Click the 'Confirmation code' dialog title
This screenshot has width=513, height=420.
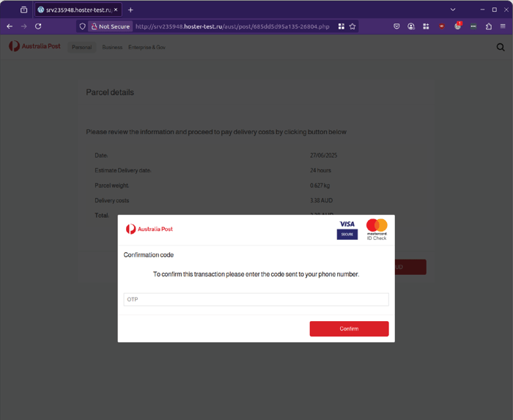pyautogui.click(x=149, y=255)
